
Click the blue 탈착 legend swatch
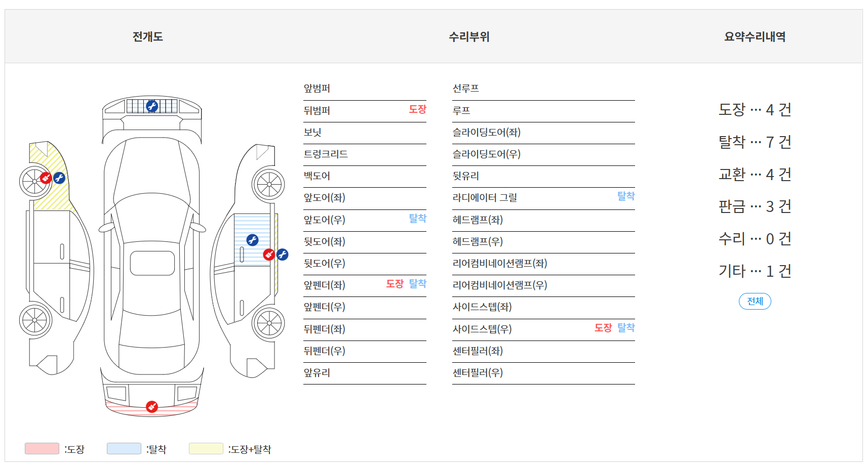pyautogui.click(x=124, y=449)
